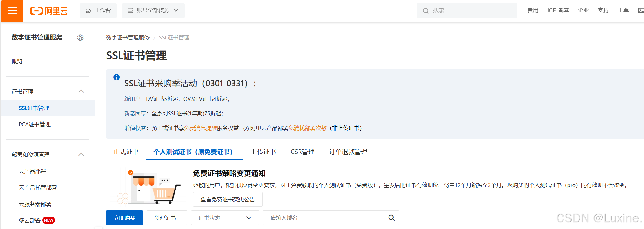This screenshot has height=229, width=644.
Task: Click the search icon in the top search bar
Action: tap(426, 11)
